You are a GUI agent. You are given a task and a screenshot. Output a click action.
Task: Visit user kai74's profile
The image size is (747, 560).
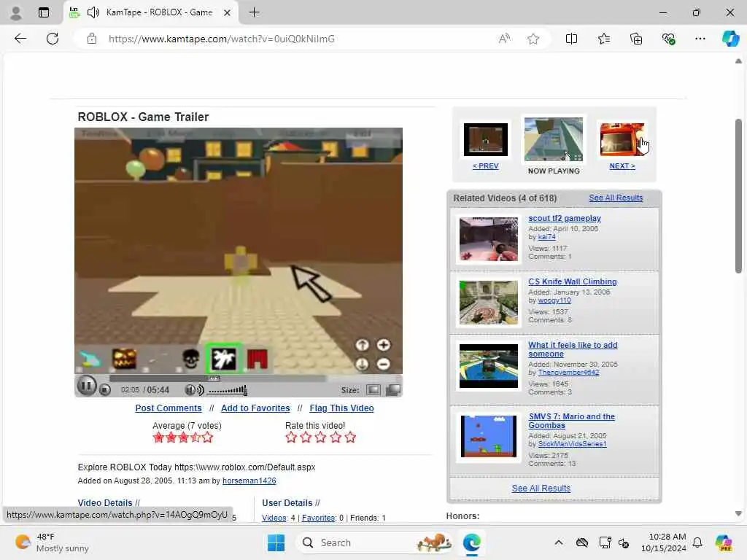click(546, 237)
